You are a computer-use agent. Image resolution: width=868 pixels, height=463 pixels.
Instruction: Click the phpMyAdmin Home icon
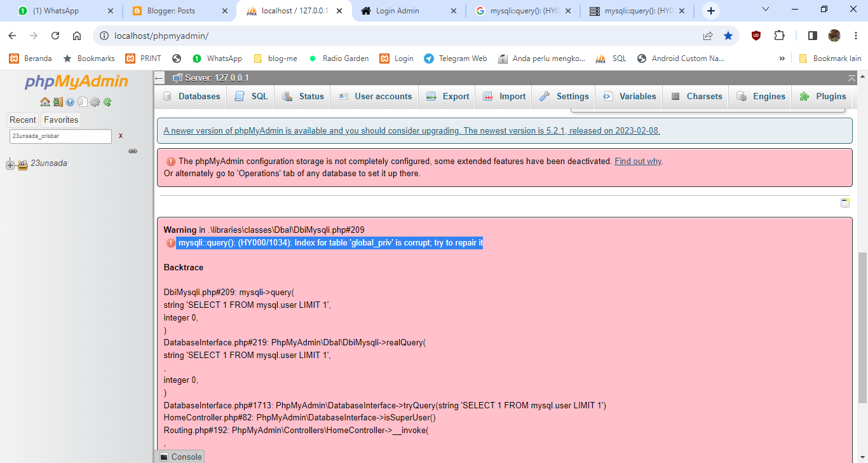tap(44, 102)
